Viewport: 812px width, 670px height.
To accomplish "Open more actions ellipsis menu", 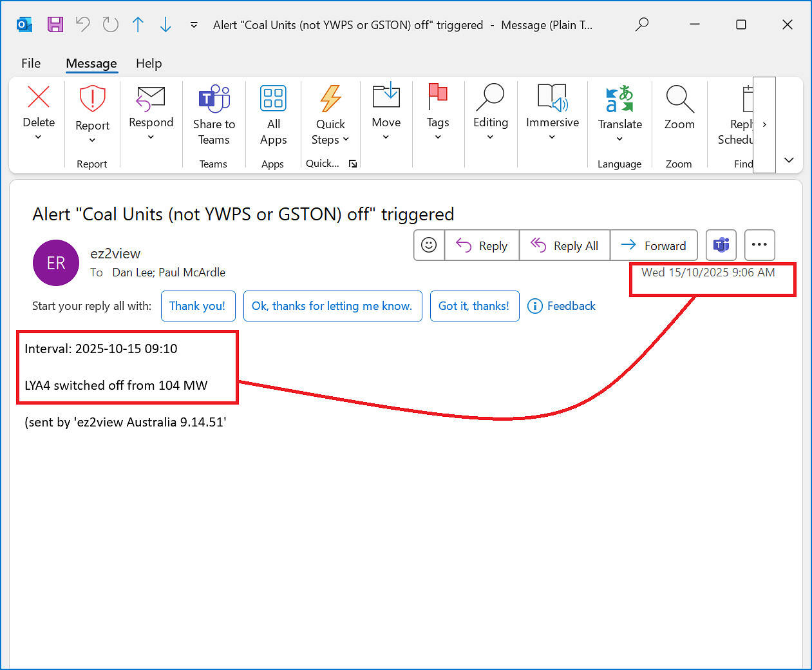I will click(x=759, y=245).
